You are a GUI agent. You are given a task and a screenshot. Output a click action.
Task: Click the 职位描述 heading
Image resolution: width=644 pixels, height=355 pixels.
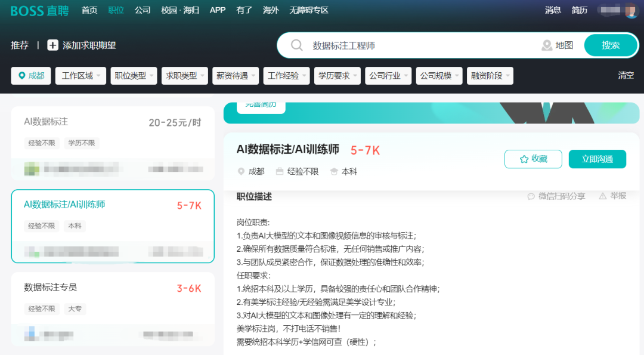(254, 196)
